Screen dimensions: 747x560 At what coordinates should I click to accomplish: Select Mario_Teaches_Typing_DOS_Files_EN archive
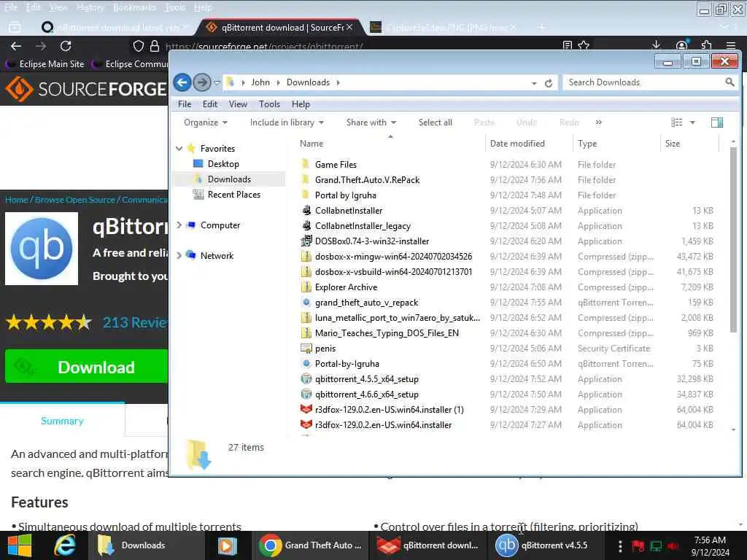coord(387,332)
